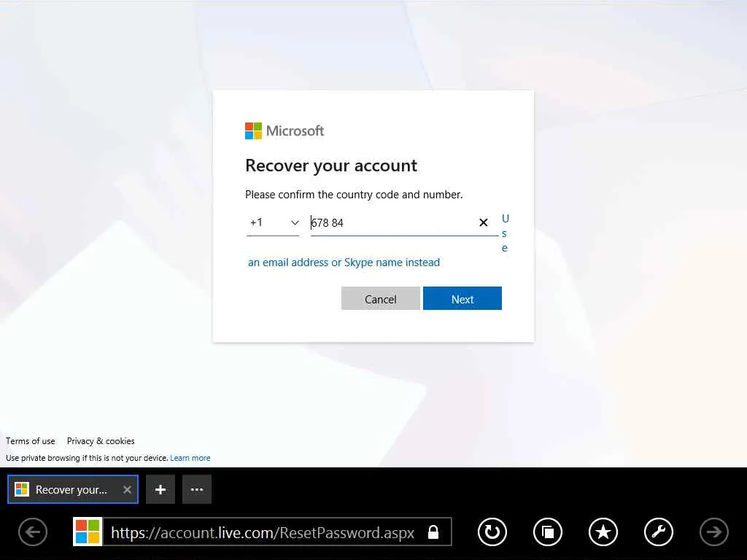The image size is (747, 560).
Task: Click the Cancel button
Action: click(381, 298)
